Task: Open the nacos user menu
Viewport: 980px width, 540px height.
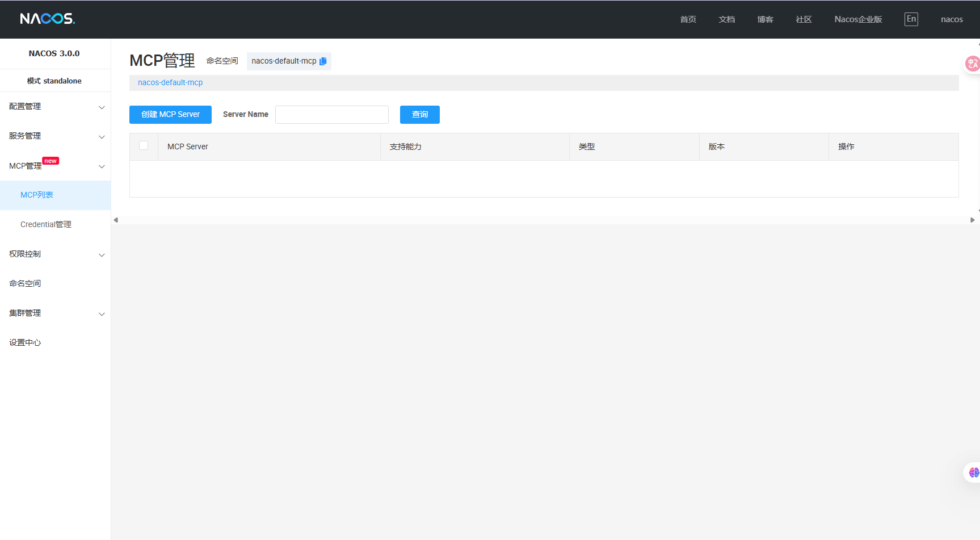Action: tap(952, 19)
